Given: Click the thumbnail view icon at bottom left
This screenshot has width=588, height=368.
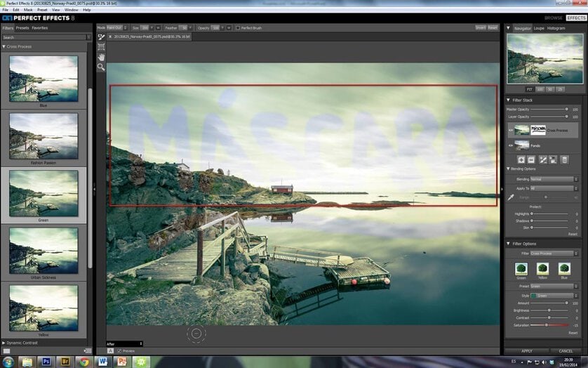Looking at the screenshot, I should pyautogui.click(x=6, y=350).
